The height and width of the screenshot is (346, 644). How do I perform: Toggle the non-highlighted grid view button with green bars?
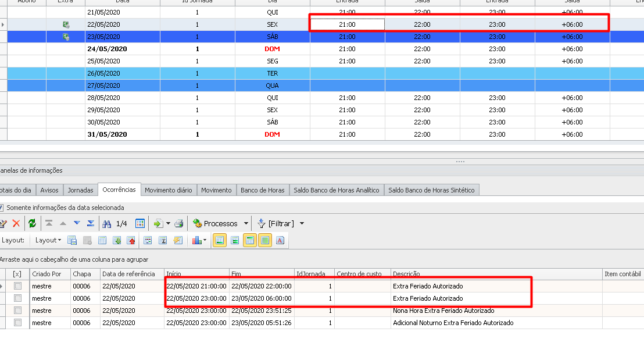[235, 240]
